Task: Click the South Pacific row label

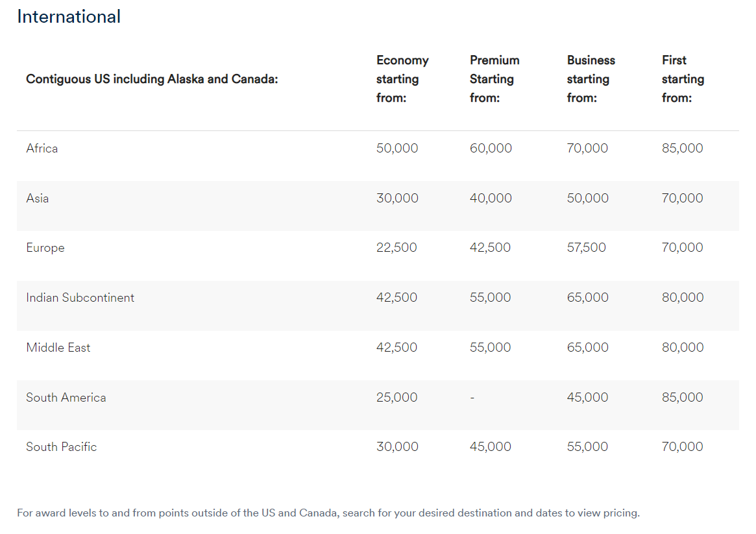Action: point(62,447)
